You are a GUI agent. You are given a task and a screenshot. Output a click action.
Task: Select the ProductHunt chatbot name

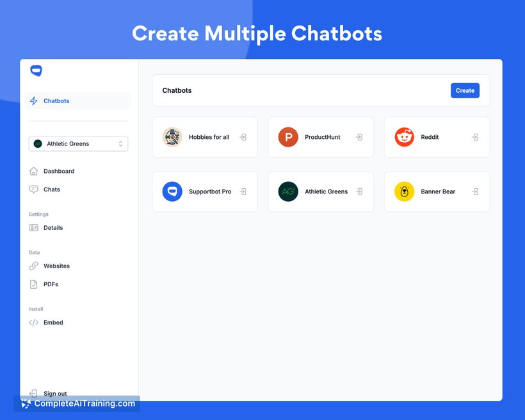pyautogui.click(x=323, y=137)
